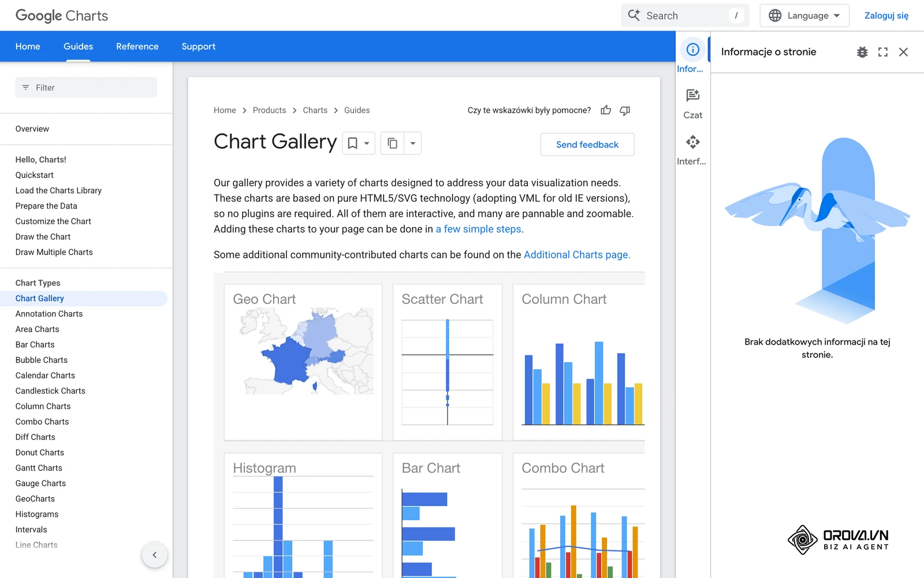
Task: Open the Column Chart thumbnail
Action: coord(579,362)
